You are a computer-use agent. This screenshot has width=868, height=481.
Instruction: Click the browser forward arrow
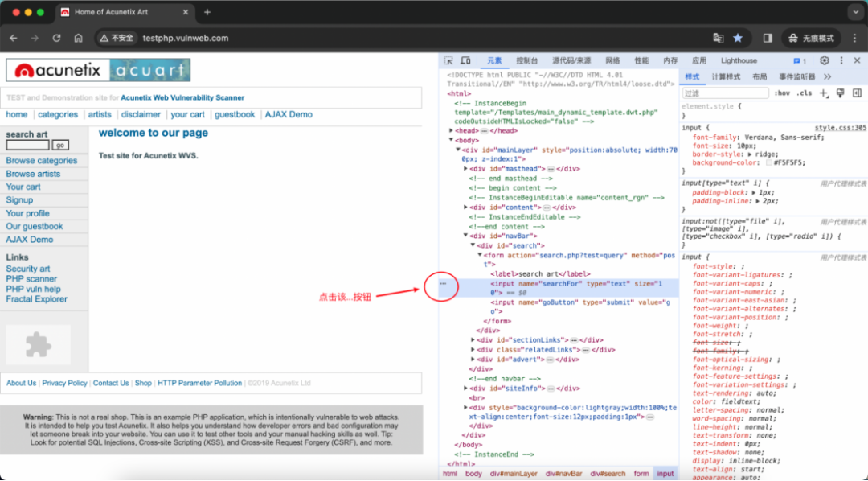tap(35, 39)
